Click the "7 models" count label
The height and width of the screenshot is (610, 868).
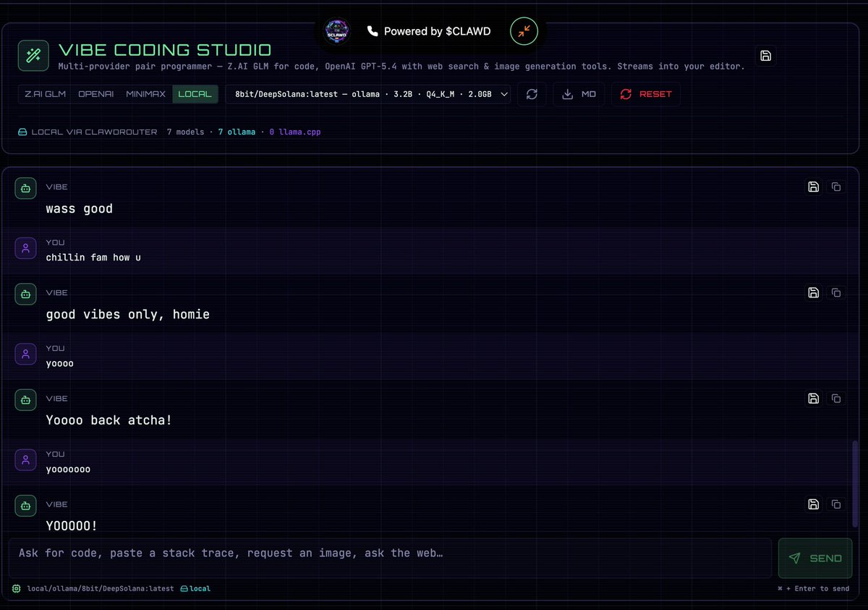tap(185, 132)
